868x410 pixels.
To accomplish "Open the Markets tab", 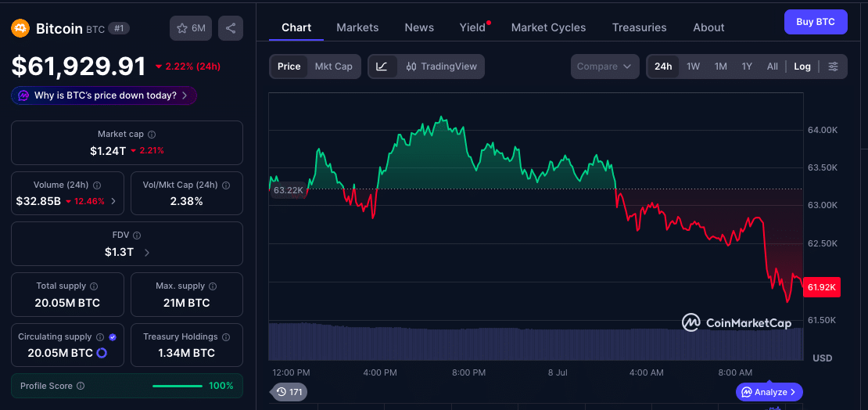I will 357,27.
